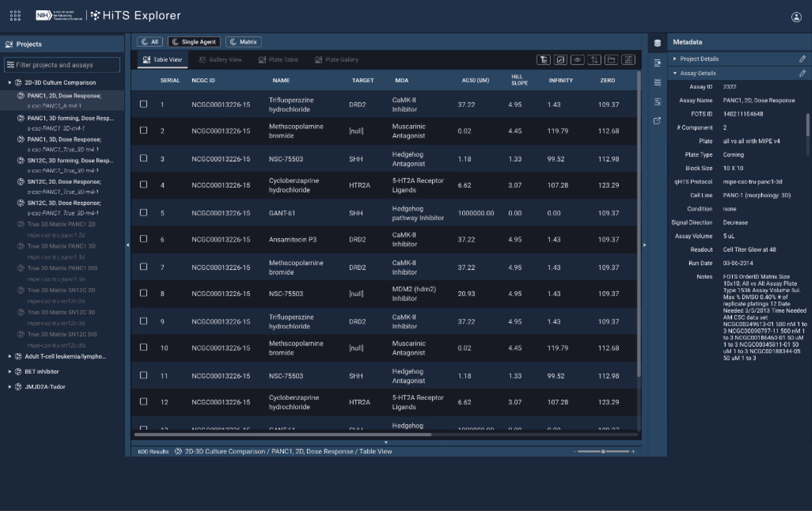Click the chart checkbox toolbar icon

tap(560, 60)
